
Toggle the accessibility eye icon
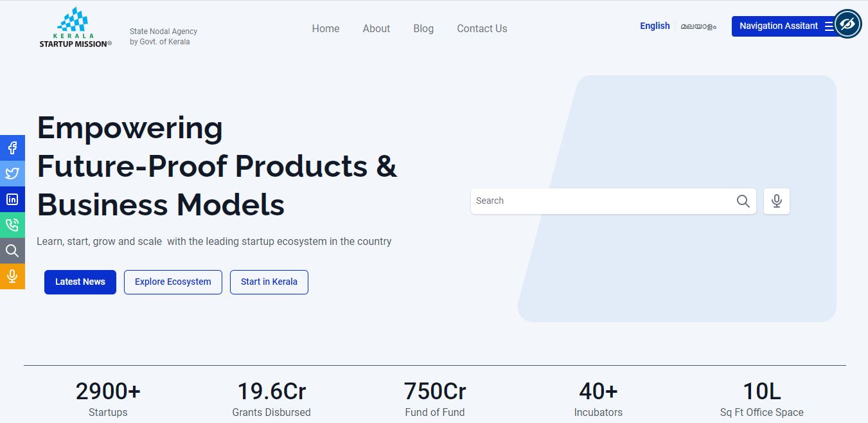(847, 24)
